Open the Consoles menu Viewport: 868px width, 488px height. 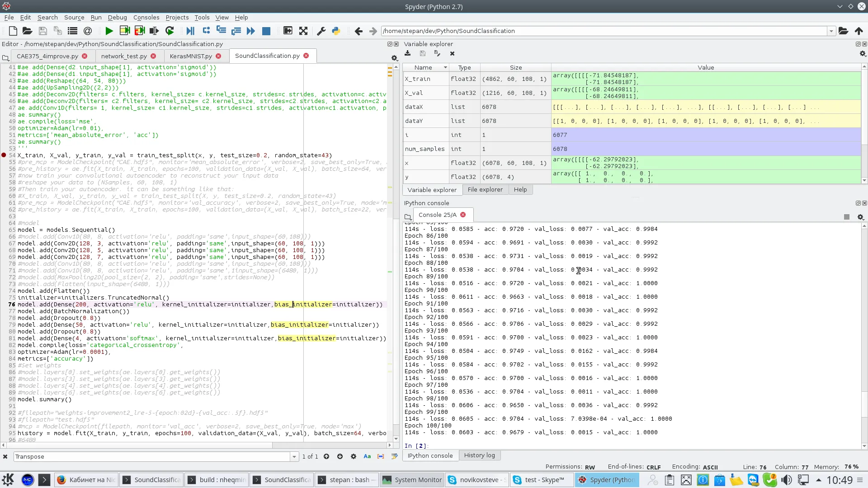coord(146,17)
